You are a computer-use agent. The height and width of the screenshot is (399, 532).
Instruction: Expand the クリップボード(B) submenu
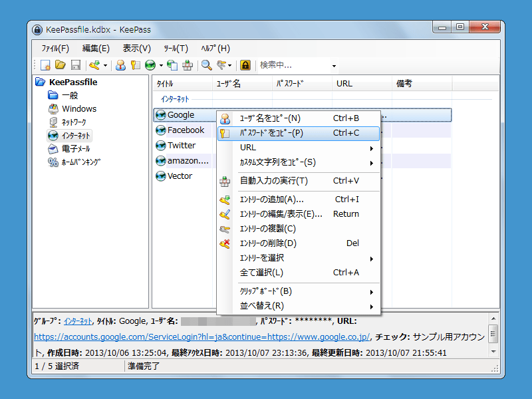click(298, 291)
